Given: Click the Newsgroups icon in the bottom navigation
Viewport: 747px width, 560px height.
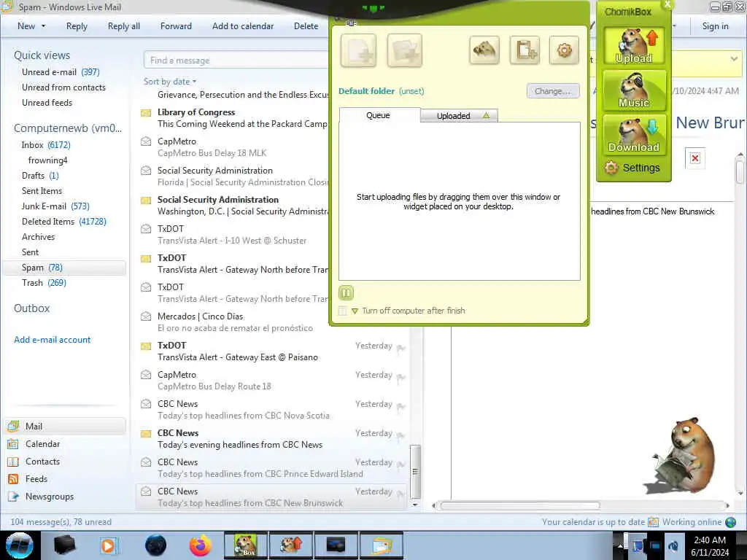Looking at the screenshot, I should [13, 496].
